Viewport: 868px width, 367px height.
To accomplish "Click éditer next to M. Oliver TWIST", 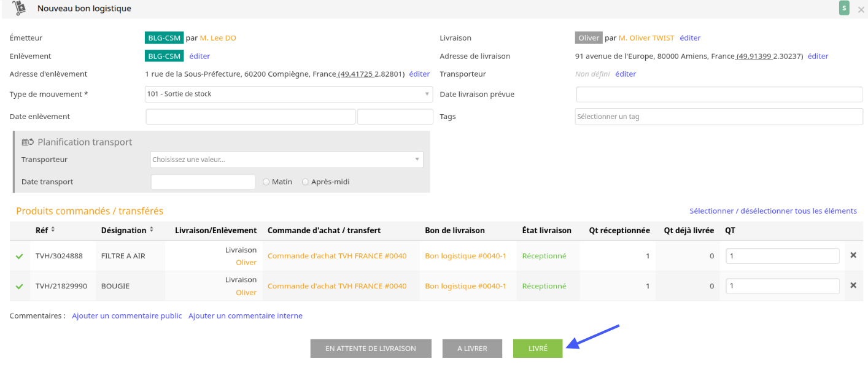I will (690, 38).
